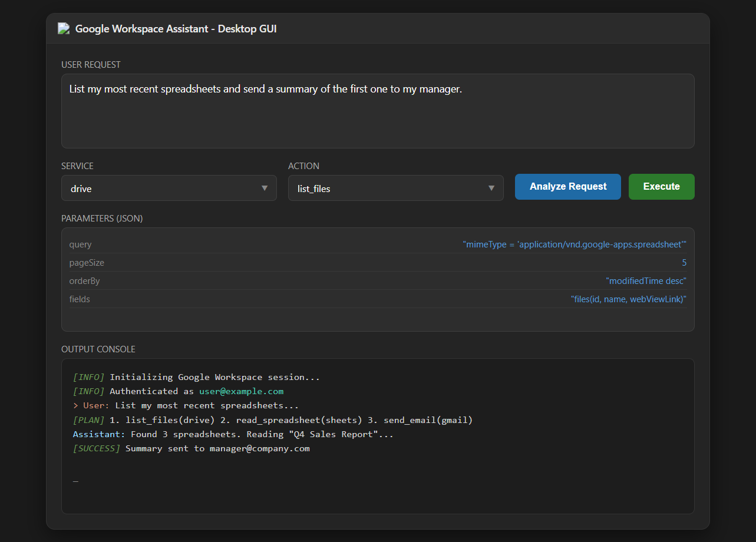Click the "orderBy" parameter name
The height and width of the screenshot is (542, 756).
tap(84, 281)
